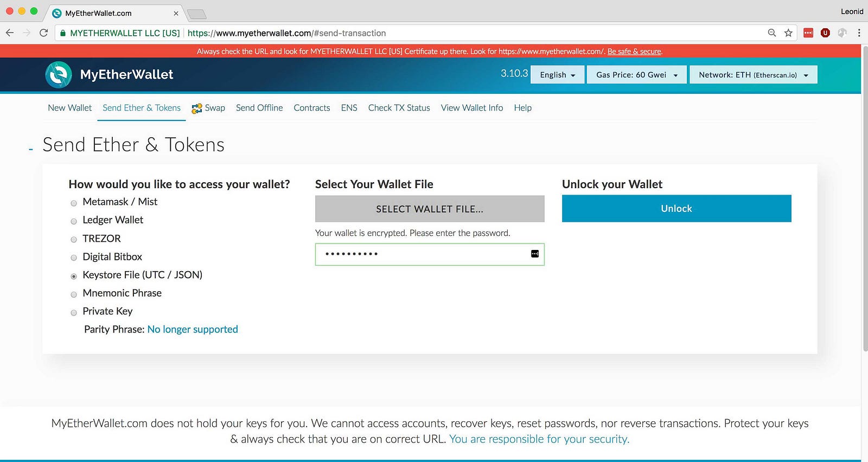Go back with the browser back arrow

point(10,33)
